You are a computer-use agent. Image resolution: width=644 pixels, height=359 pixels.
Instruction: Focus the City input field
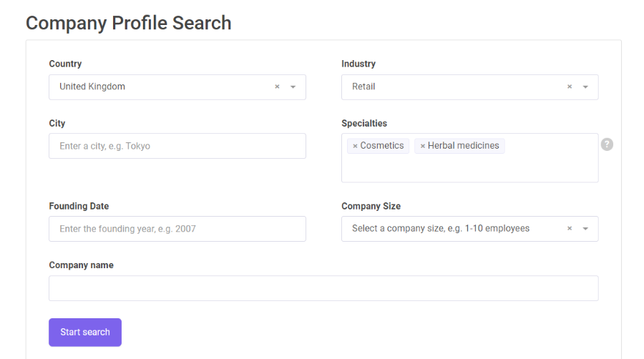click(x=177, y=146)
